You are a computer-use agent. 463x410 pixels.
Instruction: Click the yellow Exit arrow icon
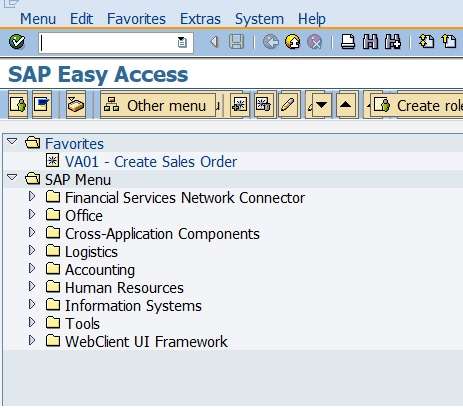[x=292, y=42]
